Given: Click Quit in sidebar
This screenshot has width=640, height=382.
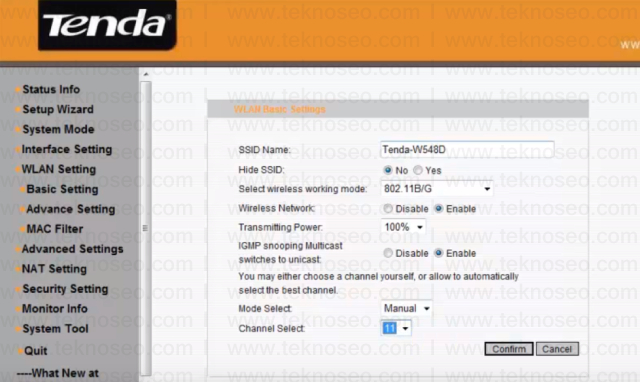Looking at the screenshot, I should [x=36, y=351].
